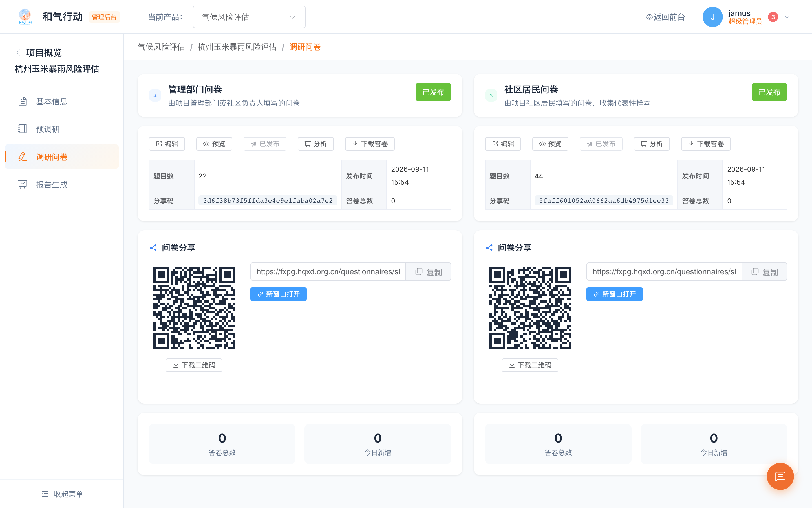The width and height of the screenshot is (812, 508).
Task: Select 调研问卷 in the sidebar
Action: 62,157
